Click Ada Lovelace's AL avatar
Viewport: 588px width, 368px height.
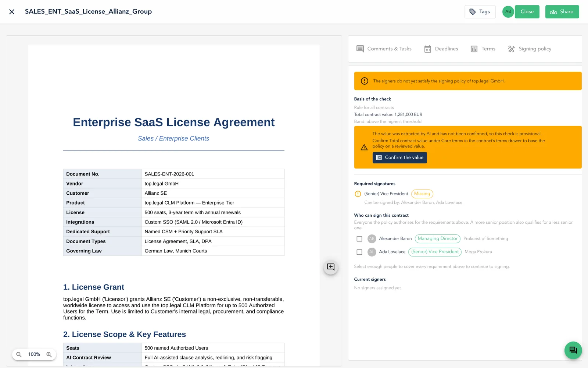(x=372, y=252)
